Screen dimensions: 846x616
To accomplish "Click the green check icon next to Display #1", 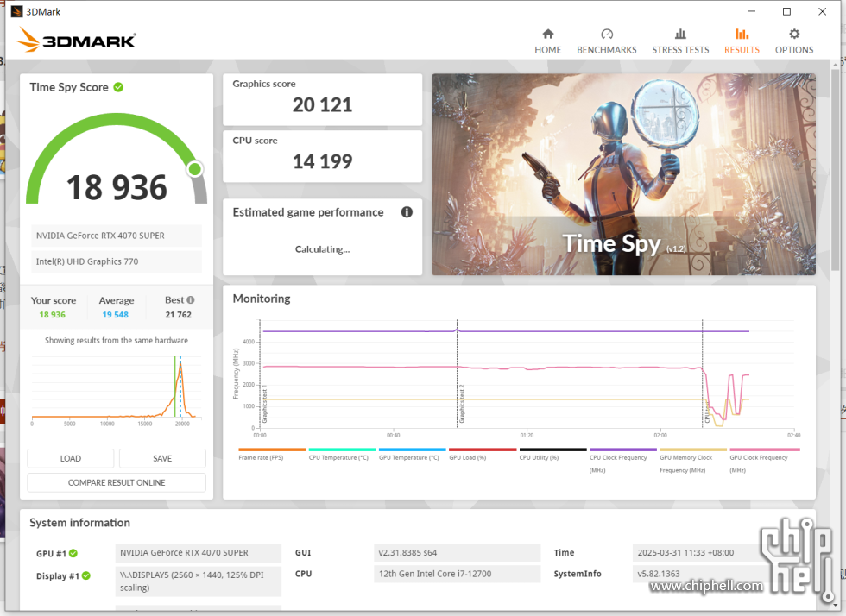I will point(86,575).
